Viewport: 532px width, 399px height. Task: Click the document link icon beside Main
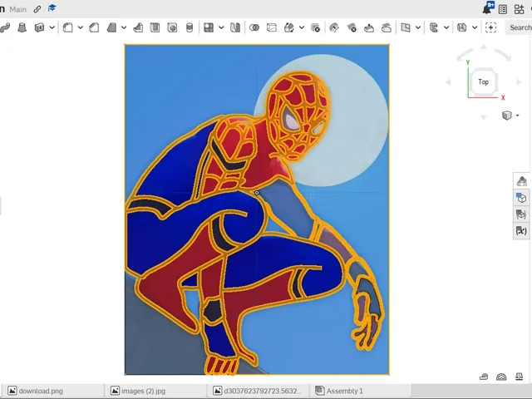[x=37, y=9]
